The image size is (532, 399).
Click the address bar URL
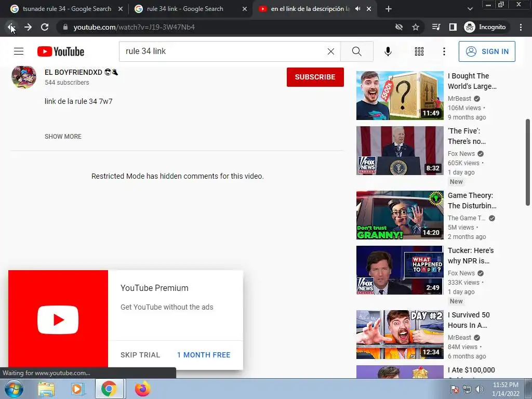click(x=134, y=27)
